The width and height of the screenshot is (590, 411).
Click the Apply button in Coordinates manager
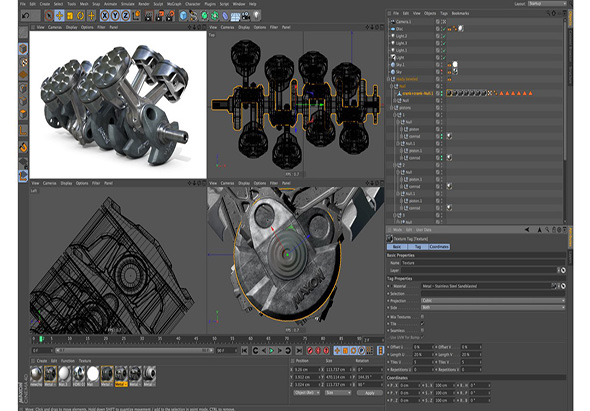(370, 393)
